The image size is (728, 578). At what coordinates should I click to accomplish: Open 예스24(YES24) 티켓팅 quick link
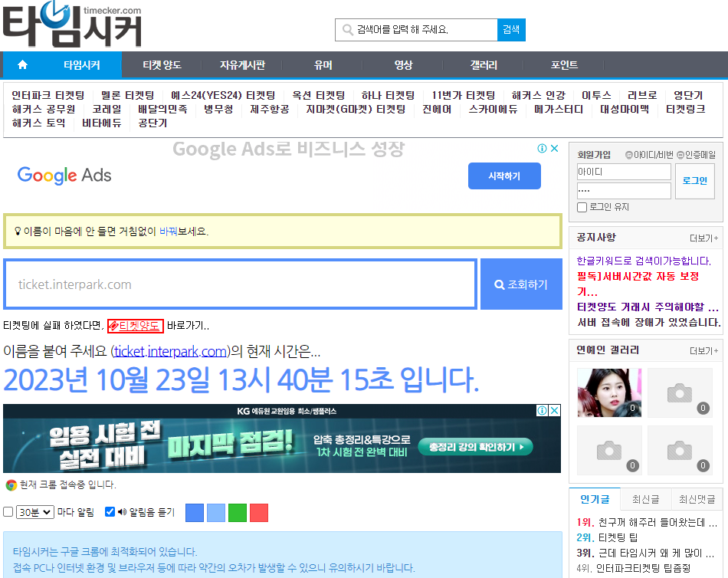tap(223, 95)
